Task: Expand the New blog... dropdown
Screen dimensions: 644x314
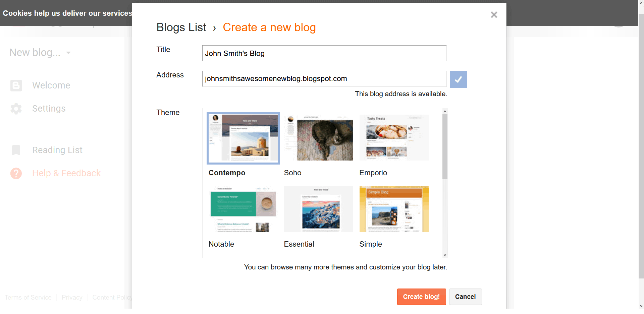Action: pos(68,53)
